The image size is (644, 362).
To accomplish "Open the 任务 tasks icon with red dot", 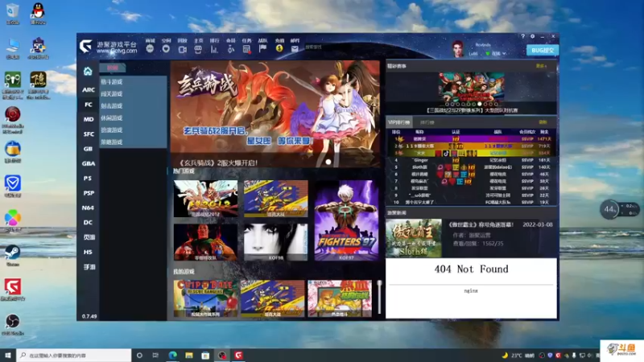I will coord(247,49).
